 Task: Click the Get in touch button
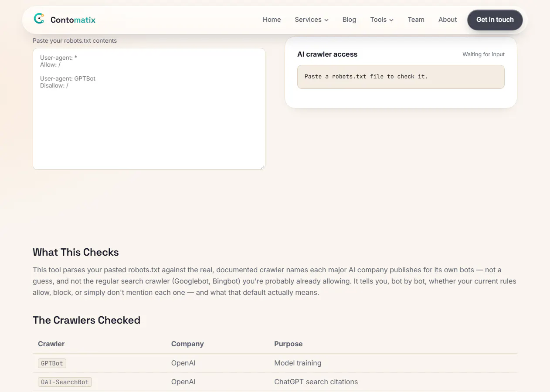pos(495,20)
